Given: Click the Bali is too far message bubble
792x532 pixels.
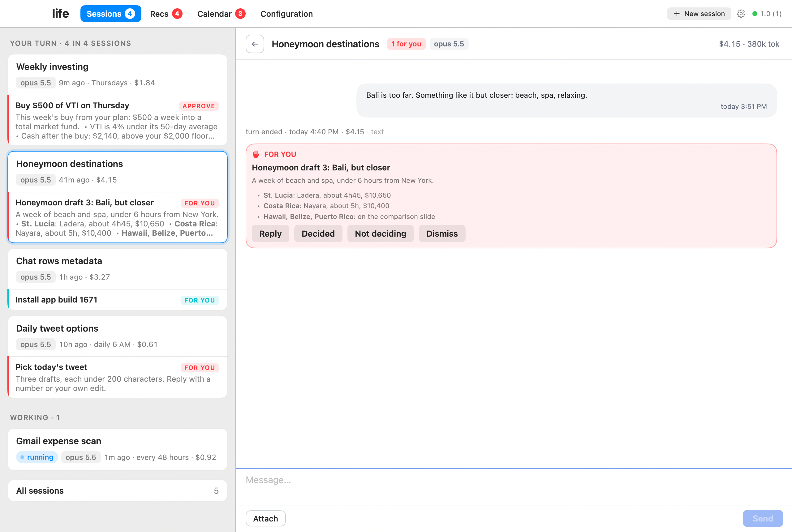Looking at the screenshot, I should point(566,101).
